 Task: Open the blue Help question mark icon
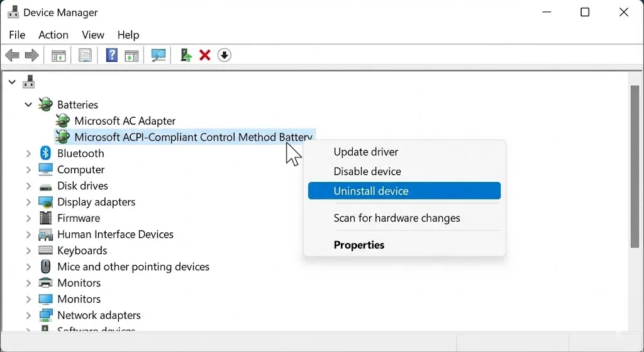pyautogui.click(x=112, y=55)
